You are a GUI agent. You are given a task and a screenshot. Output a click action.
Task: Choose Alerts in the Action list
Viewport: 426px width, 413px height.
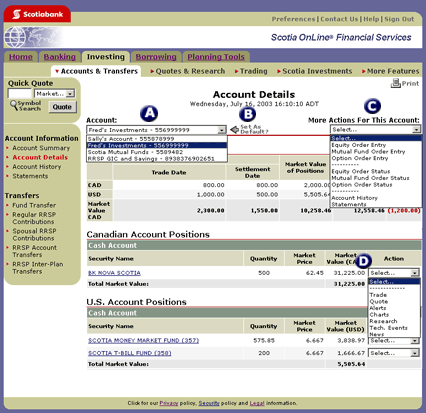(378, 308)
